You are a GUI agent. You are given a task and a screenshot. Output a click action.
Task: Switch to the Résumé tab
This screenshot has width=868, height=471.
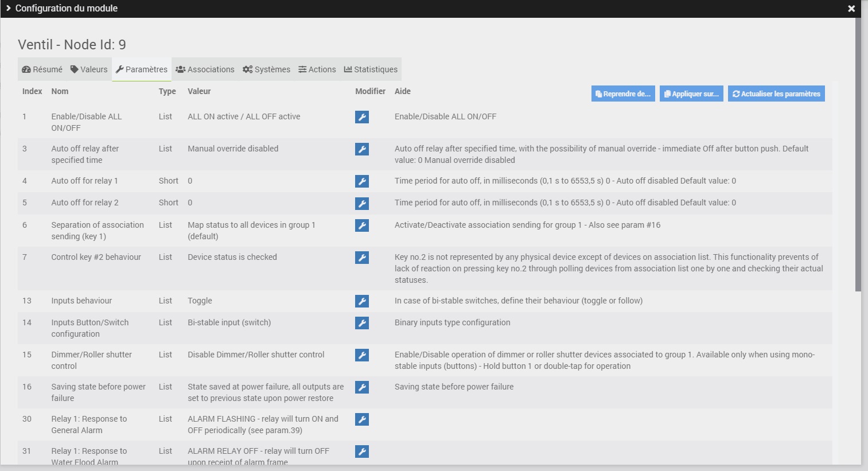pyautogui.click(x=42, y=69)
